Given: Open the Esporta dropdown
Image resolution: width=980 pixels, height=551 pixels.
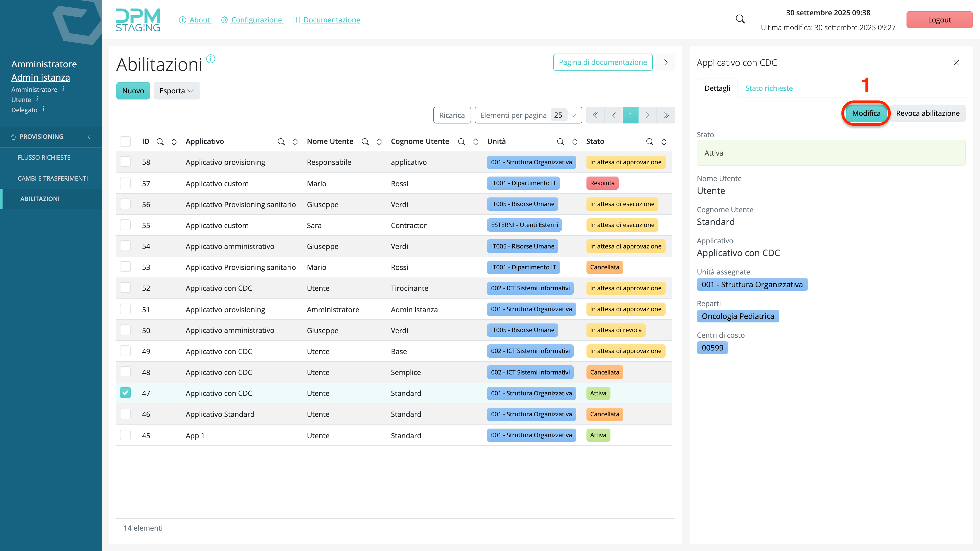Looking at the screenshot, I should [x=177, y=91].
